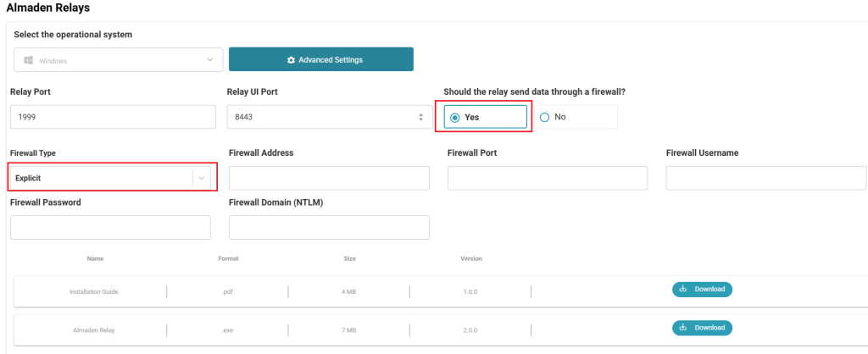Click the 1.0.0 version cell
The width and height of the screenshot is (868, 354).
pos(470,291)
